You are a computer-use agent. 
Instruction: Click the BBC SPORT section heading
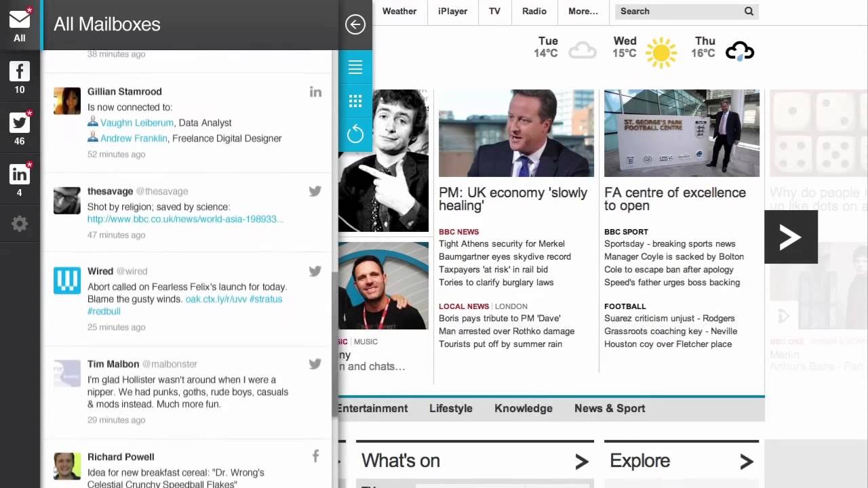[626, 232]
